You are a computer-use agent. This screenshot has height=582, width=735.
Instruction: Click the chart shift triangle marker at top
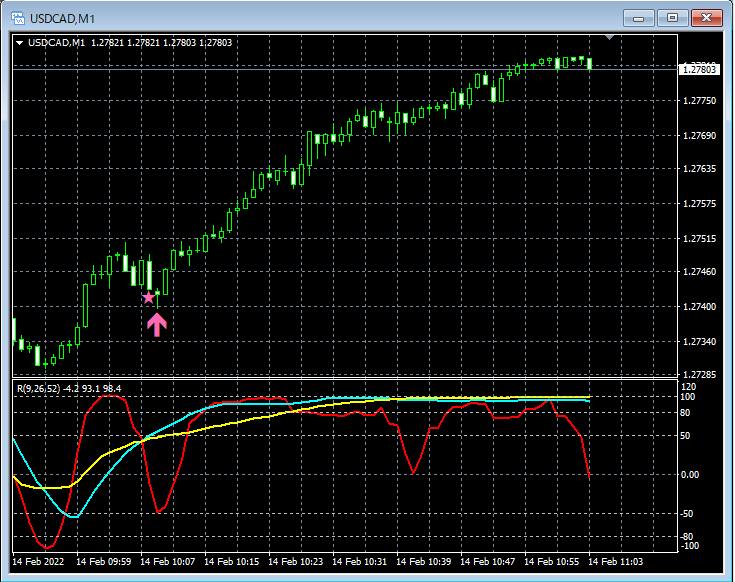click(609, 37)
